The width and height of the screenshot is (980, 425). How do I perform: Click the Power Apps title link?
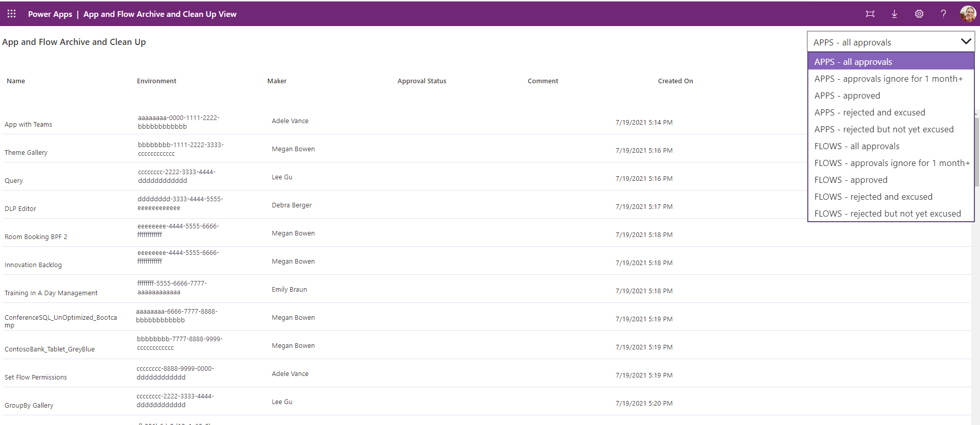point(50,14)
